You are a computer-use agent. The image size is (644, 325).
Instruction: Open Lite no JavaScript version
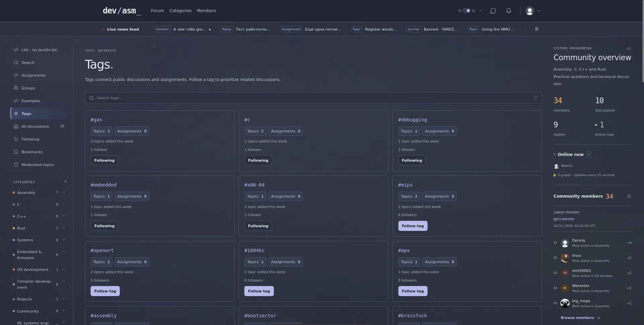(x=39, y=50)
